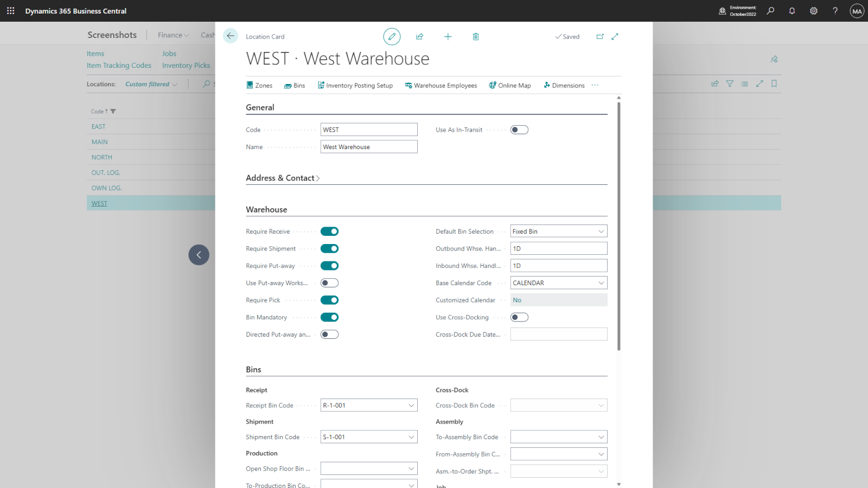Disable Require Receive toggle
The height and width of the screenshot is (488, 868).
pyautogui.click(x=329, y=232)
